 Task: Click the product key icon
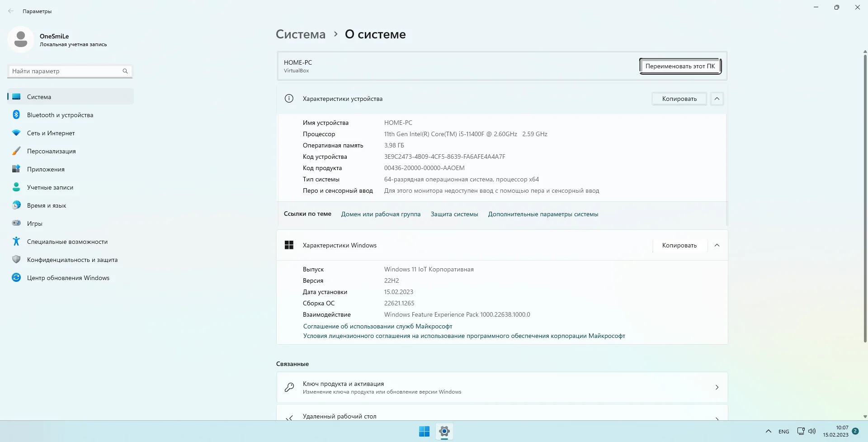point(289,387)
